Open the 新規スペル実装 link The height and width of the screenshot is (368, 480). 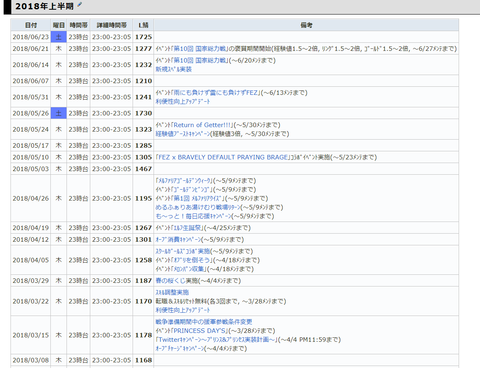pyautogui.click(x=174, y=69)
